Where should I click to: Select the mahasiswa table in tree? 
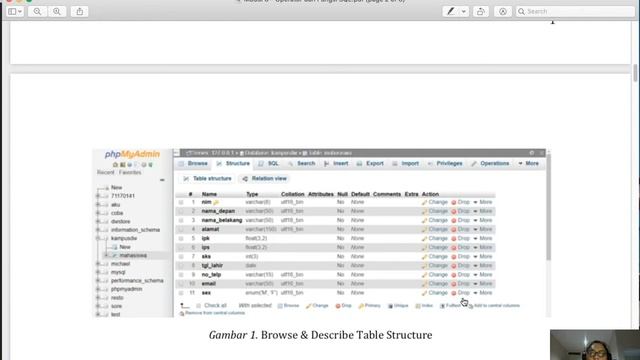133,256
